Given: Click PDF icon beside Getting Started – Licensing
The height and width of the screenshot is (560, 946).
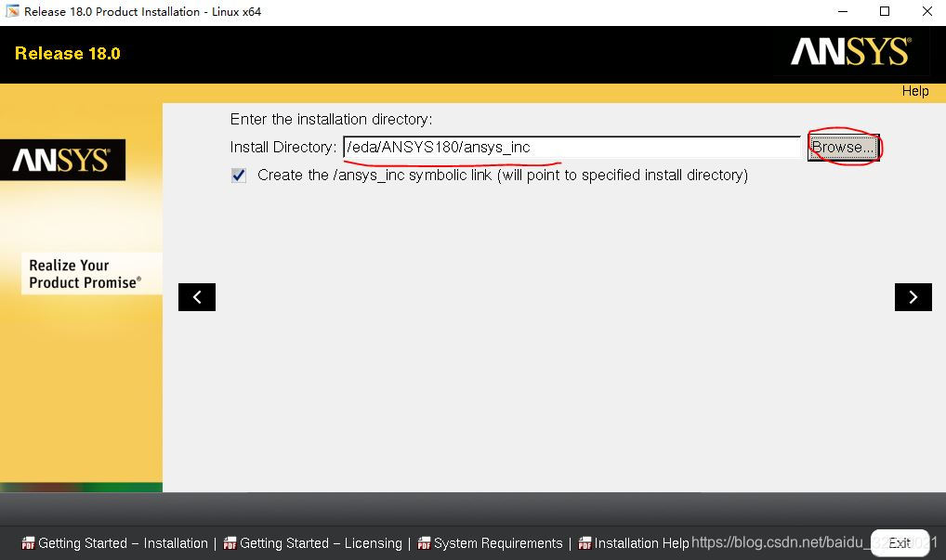Looking at the screenshot, I should click(230, 543).
